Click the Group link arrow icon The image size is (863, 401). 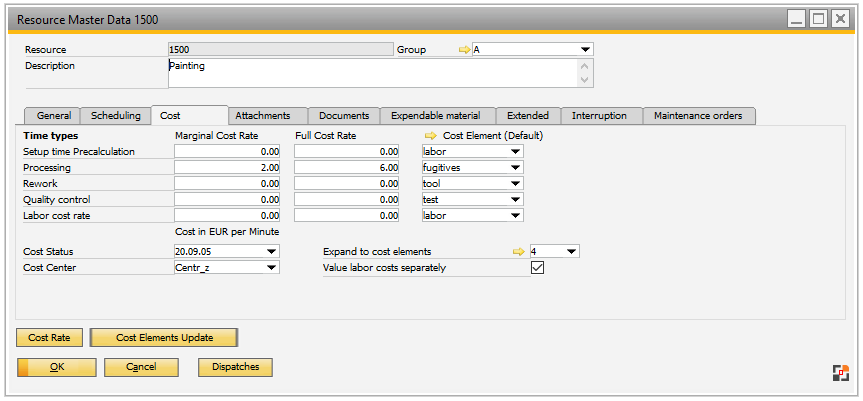click(x=464, y=49)
